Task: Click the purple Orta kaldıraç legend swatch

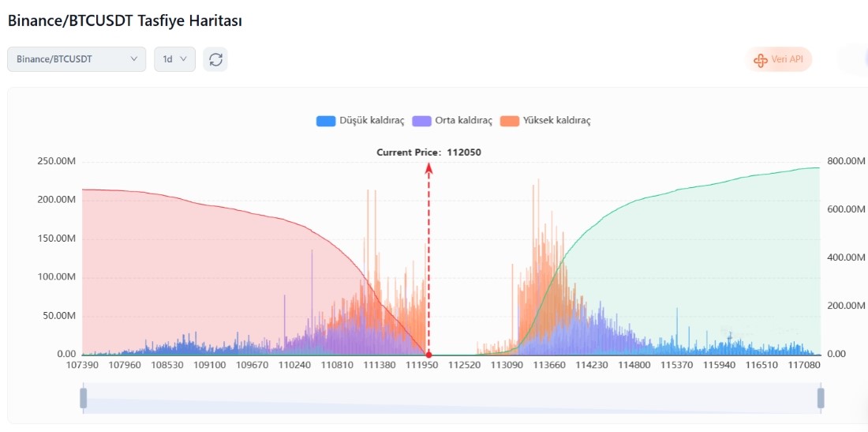Action: 422,121
